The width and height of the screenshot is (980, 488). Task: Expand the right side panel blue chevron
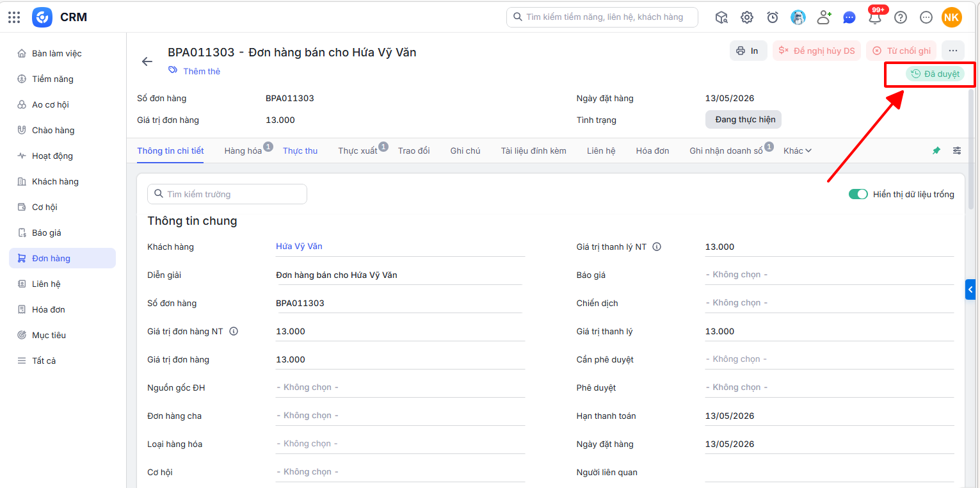click(970, 289)
